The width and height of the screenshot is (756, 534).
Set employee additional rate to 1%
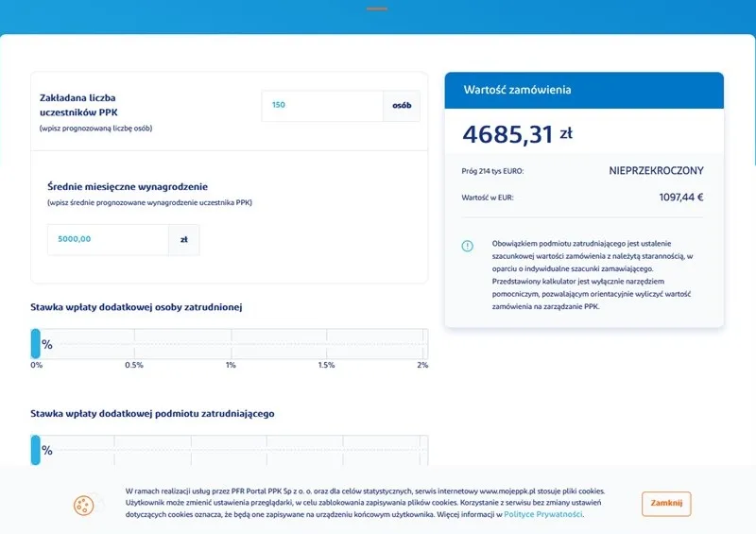(231, 344)
